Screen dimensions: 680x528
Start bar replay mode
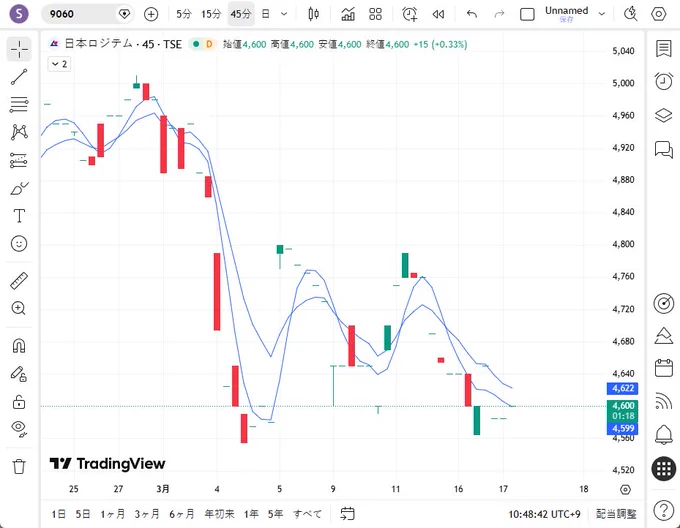tap(438, 14)
